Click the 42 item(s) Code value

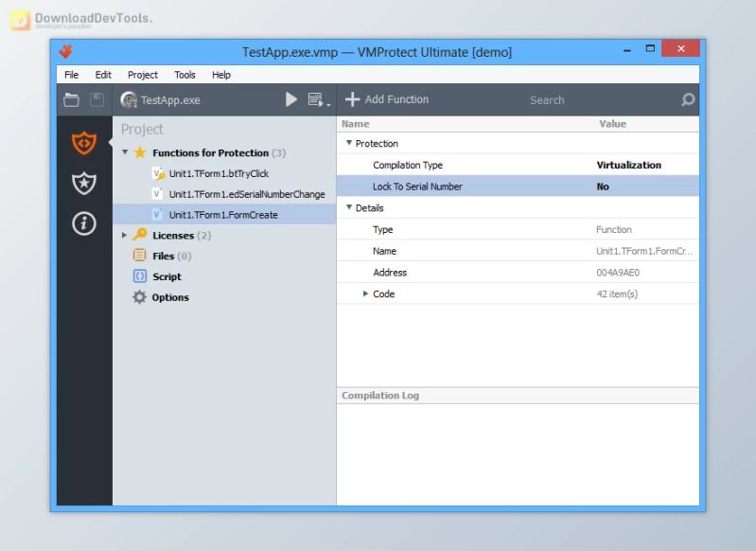[x=617, y=293]
